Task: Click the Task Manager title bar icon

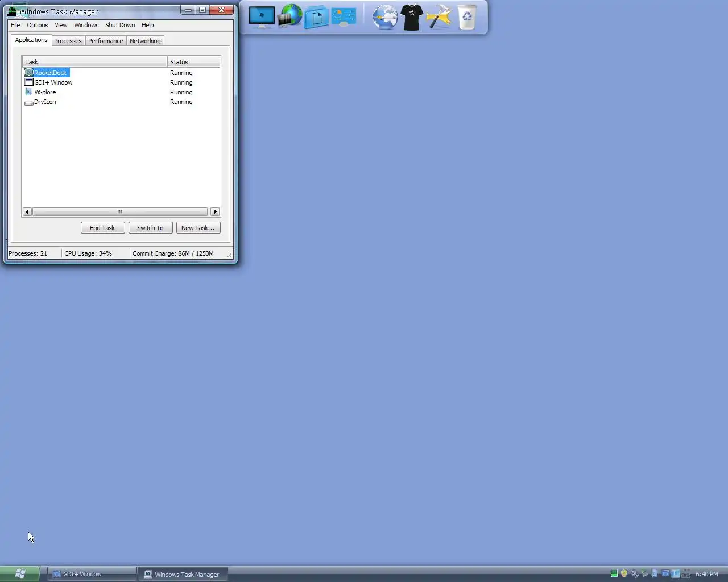Action: [12, 11]
